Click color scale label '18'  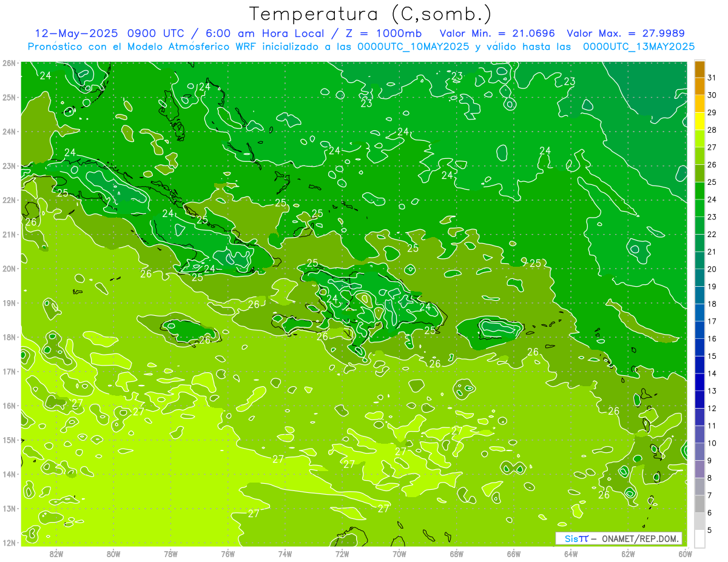(x=712, y=304)
